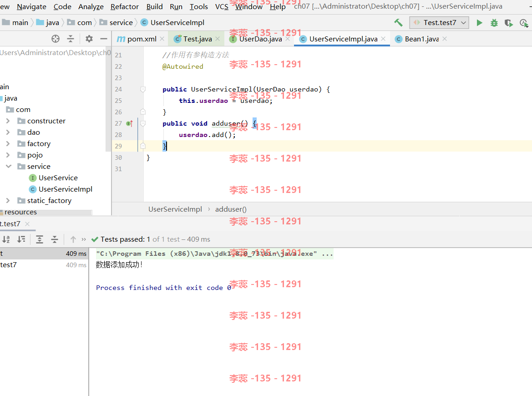Collapse the service package
The width and height of the screenshot is (532, 396).
point(9,166)
